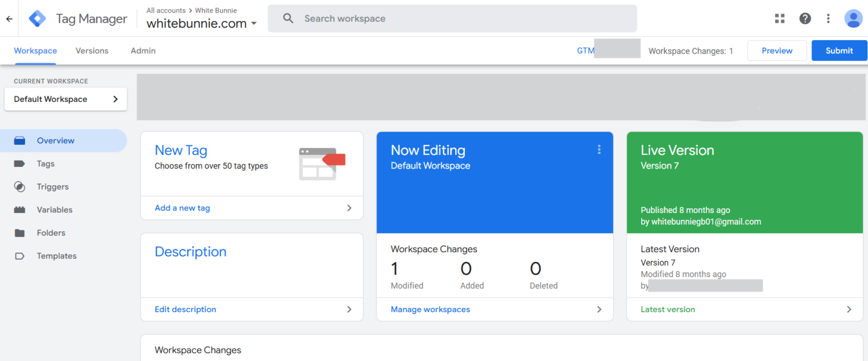868x361 pixels.
Task: Click the Latest version link
Action: [x=668, y=310]
